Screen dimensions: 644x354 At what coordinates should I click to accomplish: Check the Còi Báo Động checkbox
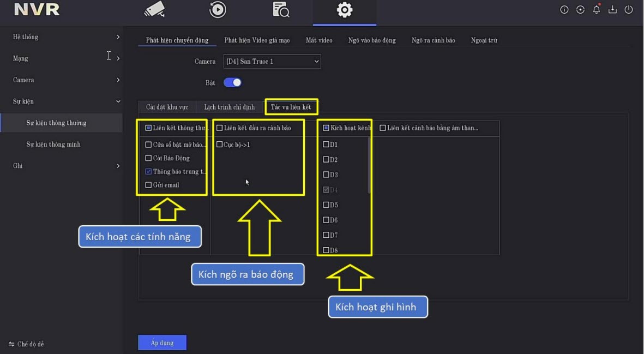(149, 158)
